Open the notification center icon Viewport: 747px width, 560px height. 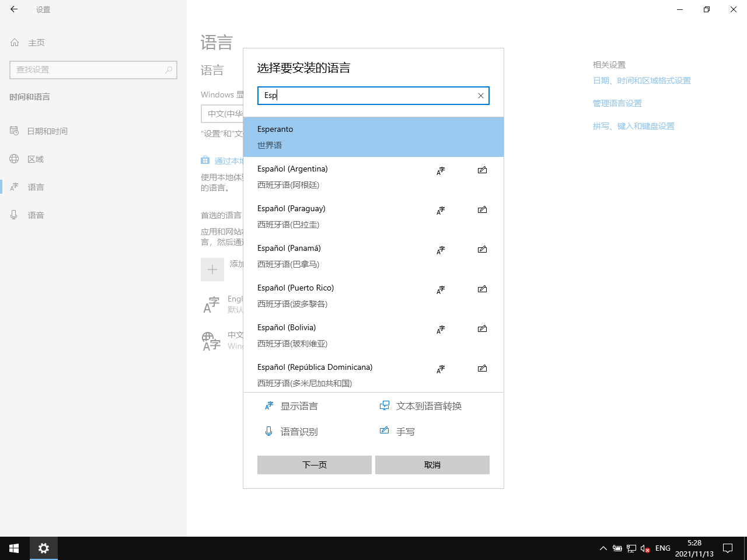pyautogui.click(x=728, y=548)
